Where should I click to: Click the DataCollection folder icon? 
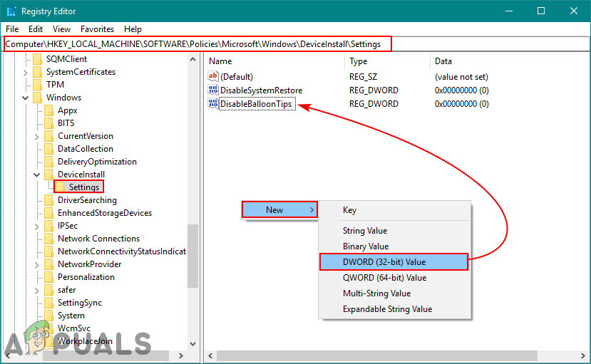pos(48,149)
